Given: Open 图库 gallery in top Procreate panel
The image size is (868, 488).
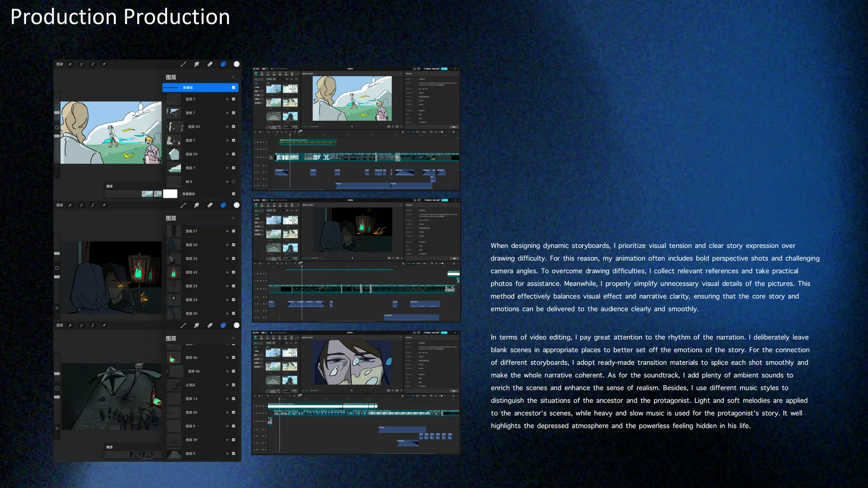Looking at the screenshot, I should (60, 64).
